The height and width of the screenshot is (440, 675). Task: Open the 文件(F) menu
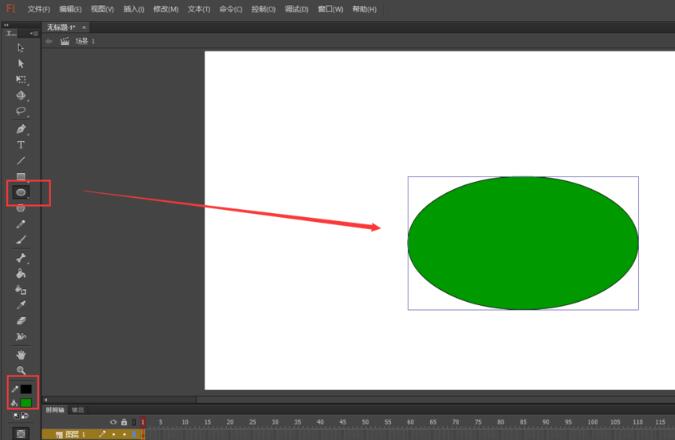click(38, 9)
